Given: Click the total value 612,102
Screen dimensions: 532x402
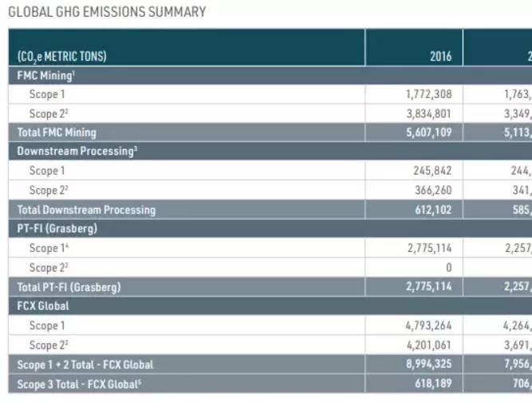Looking at the screenshot, I should point(433,210).
